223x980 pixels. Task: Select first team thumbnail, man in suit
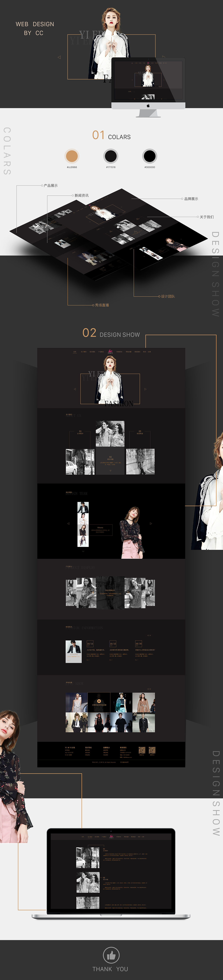click(83, 507)
